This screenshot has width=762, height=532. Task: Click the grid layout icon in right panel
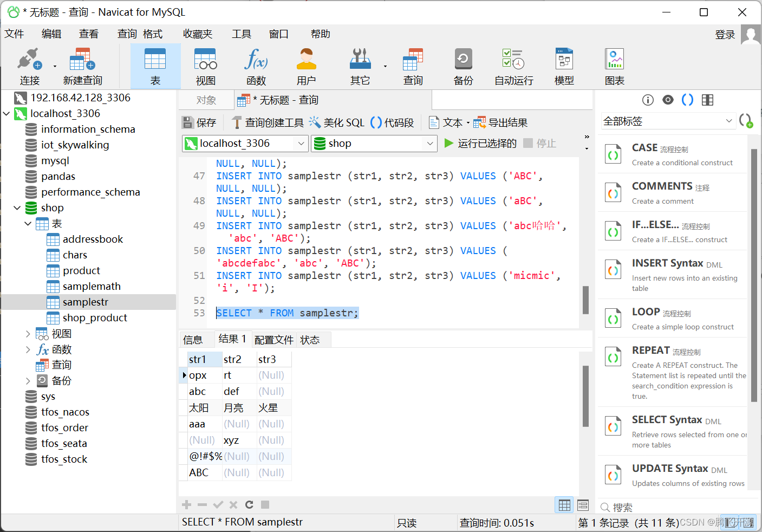click(x=707, y=100)
